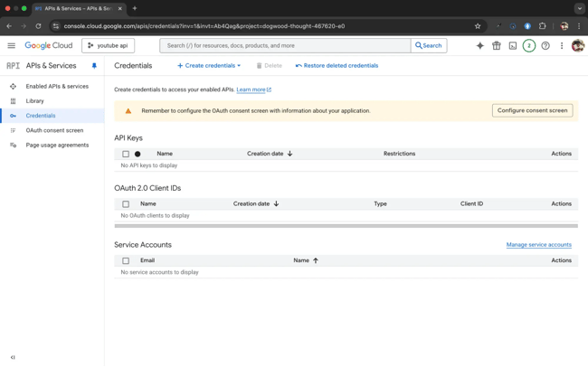Go to Enabled APIs & services

[x=57, y=87]
